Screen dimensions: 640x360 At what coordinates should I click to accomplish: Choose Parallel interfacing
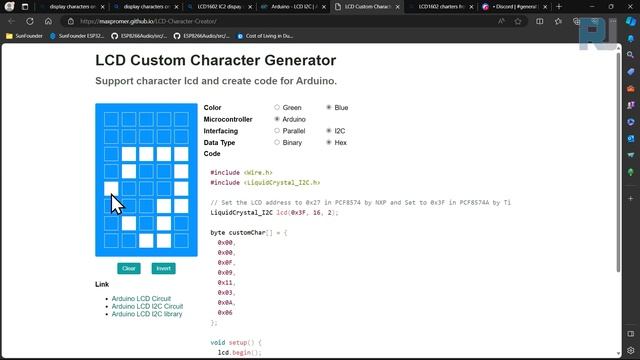277,131
